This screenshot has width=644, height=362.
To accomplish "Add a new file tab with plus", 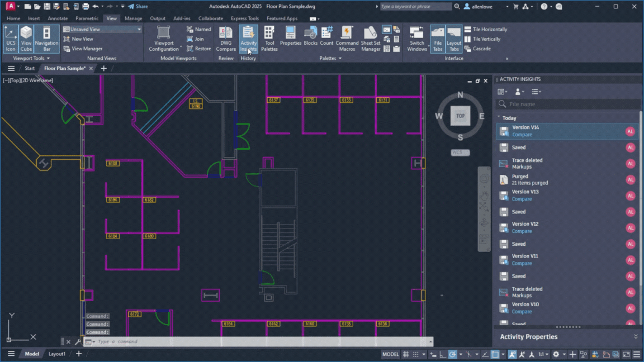I will 103,68.
